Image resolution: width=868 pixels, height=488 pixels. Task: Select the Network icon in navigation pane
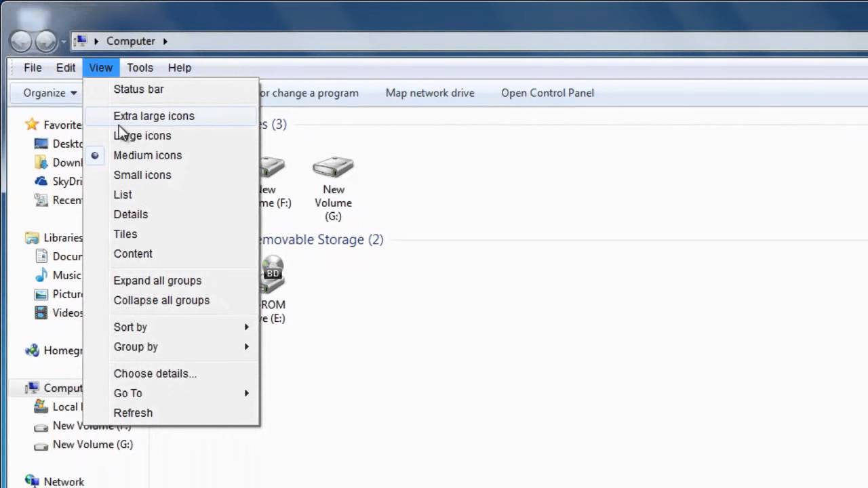[32, 482]
